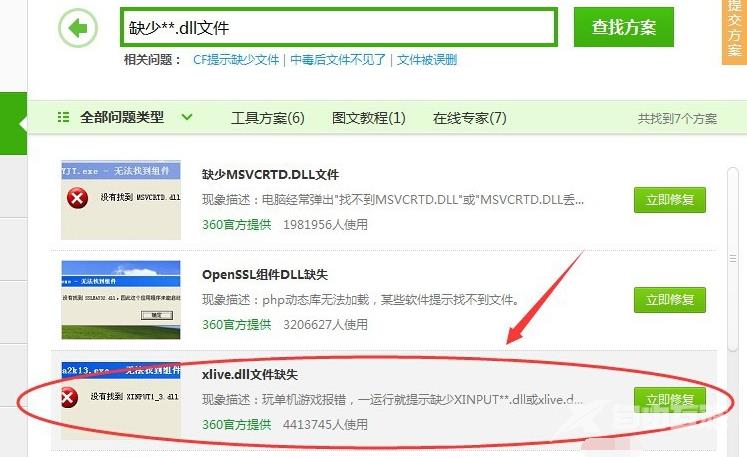Click the list icon beside 全部问题类型

pos(63,117)
